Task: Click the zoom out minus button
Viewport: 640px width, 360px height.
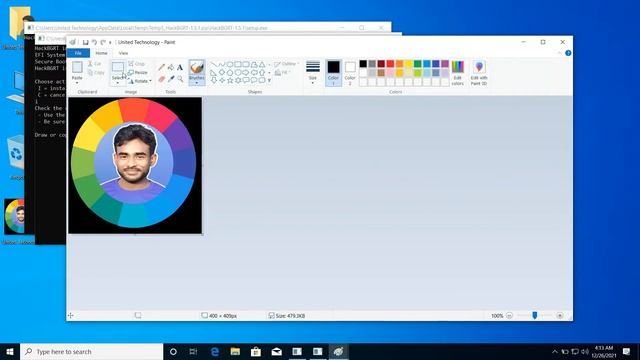Action: pyautogui.click(x=509, y=316)
